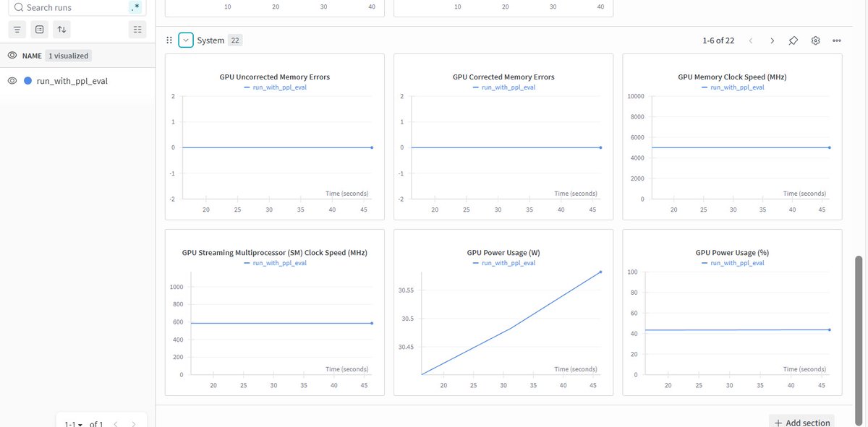Click the 22 panel count badge
Screen dimensions: 868x427
(x=235, y=40)
